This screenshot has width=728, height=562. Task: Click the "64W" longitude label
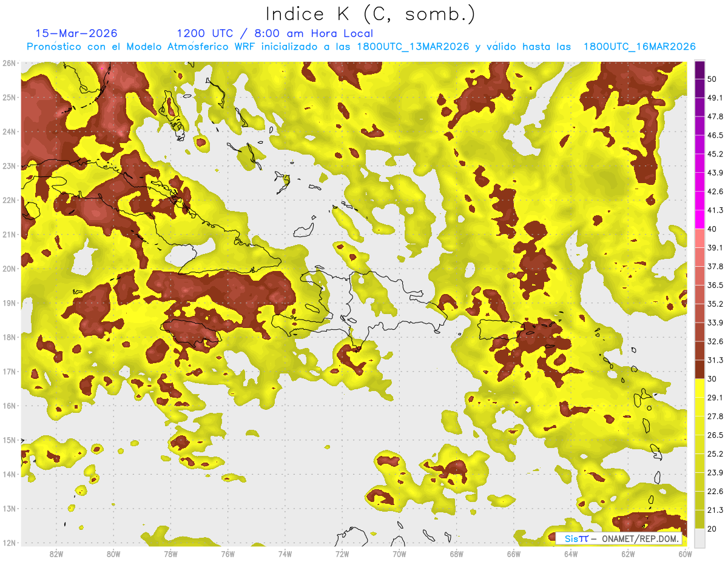click(571, 554)
